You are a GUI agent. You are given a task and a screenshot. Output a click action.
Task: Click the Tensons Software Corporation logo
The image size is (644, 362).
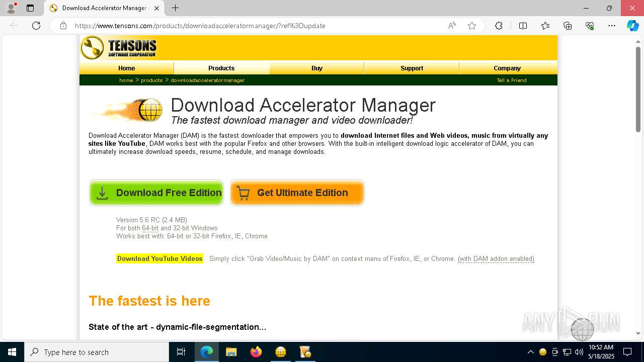[119, 48]
